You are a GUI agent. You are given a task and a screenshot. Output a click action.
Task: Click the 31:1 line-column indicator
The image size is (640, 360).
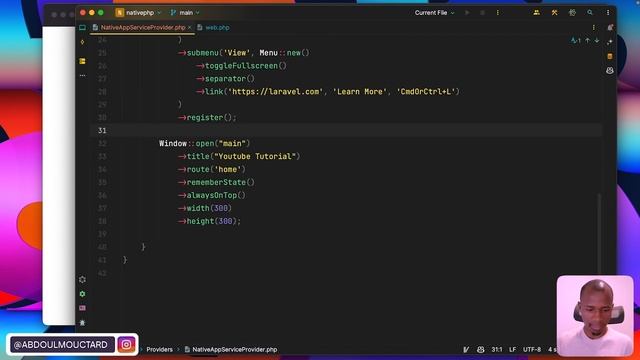(x=497, y=350)
